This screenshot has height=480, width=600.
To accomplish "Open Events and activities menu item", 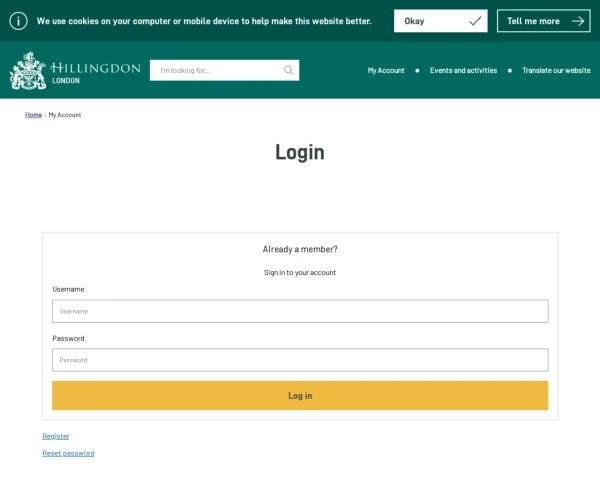I will [463, 70].
